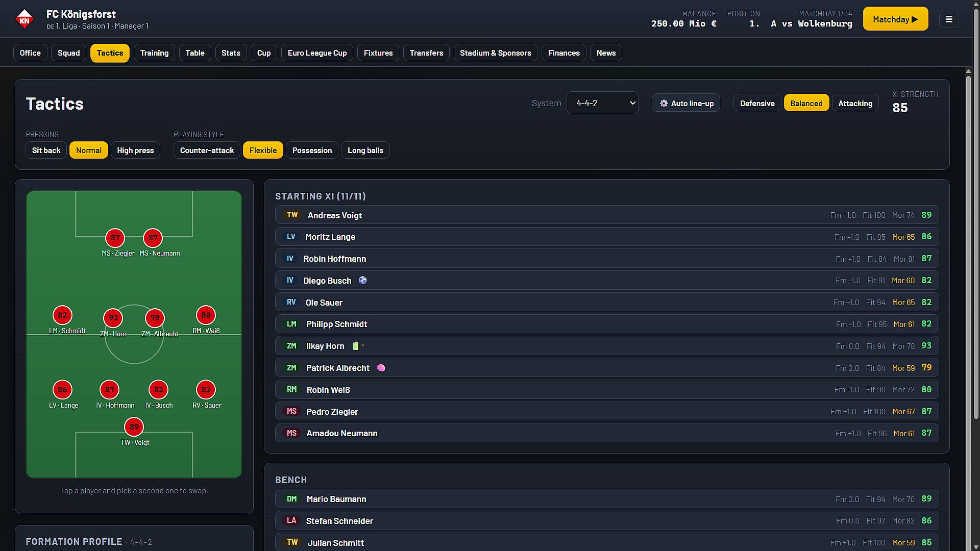Viewport: 980px width, 551px height.
Task: Choose Possession playing style
Action: [312, 150]
